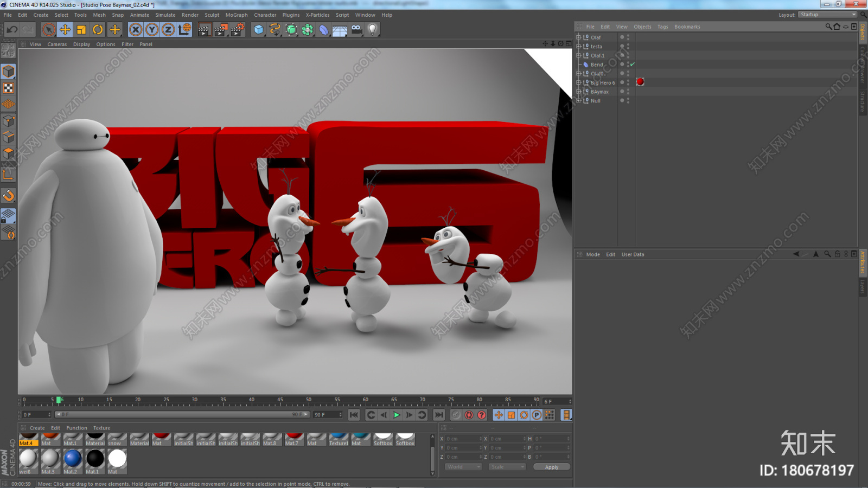The image size is (868, 488).
Task: Expand the Olaf.1 object hierarchy
Action: tap(578, 55)
